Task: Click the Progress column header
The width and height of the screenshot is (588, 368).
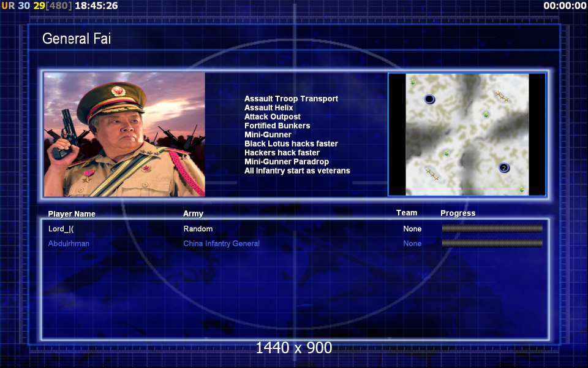Action: click(458, 213)
